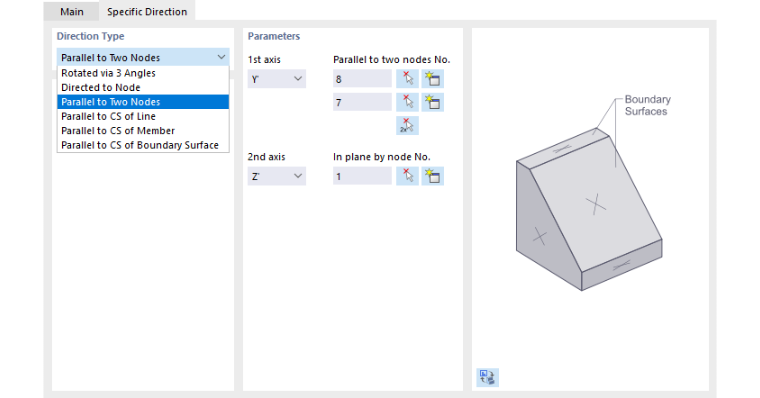This screenshot has width=760, height=398.
Task: Choose Parallel to CS of Boundary Surface
Action: [x=143, y=145]
